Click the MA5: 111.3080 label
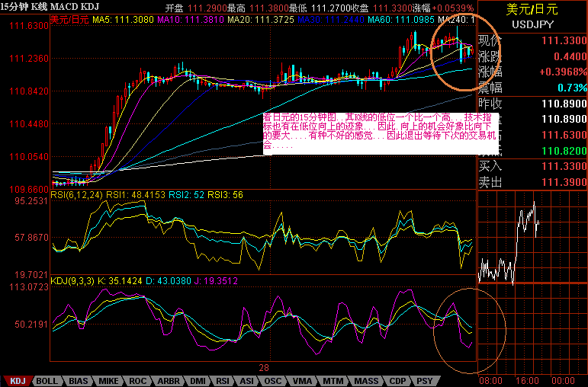The image size is (588, 387). coord(123,20)
